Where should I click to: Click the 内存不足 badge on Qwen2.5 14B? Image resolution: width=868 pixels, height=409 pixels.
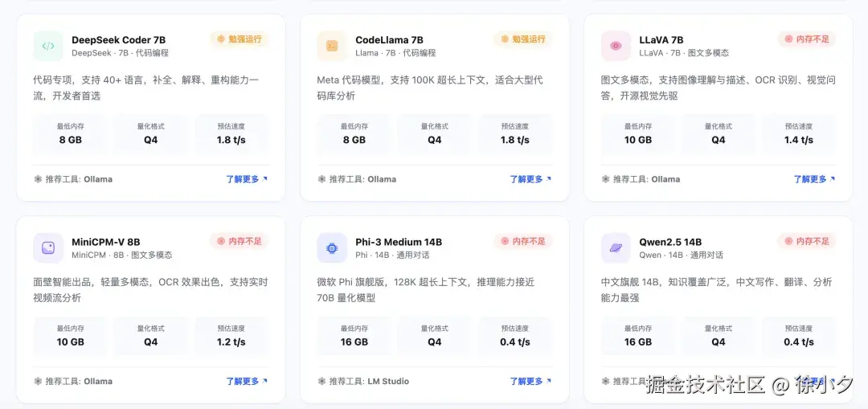click(x=807, y=241)
